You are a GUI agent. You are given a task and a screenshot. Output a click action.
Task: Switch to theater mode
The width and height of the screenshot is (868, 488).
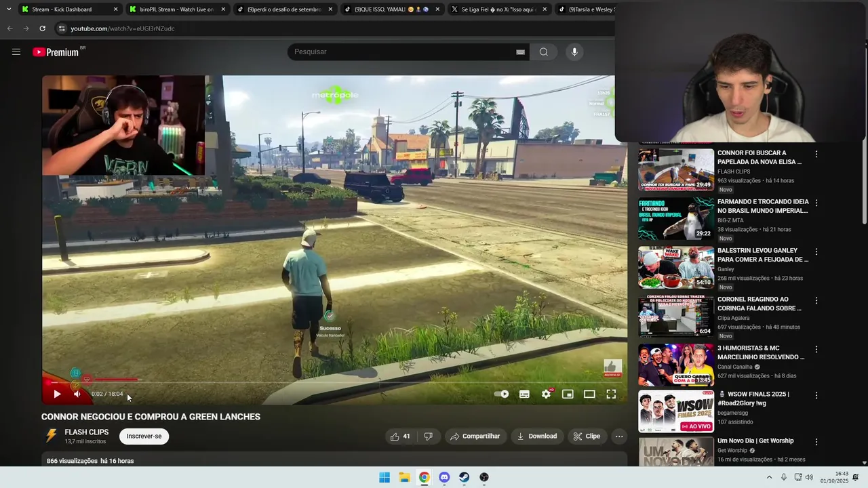(x=589, y=394)
